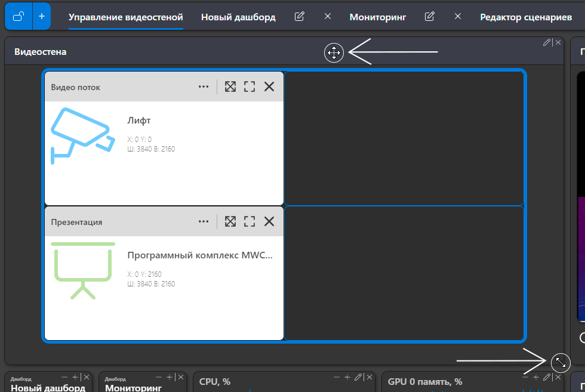Screen dimensions: 585x392
Task: Click the blue camera icon for Лифт
Action: coord(83,136)
